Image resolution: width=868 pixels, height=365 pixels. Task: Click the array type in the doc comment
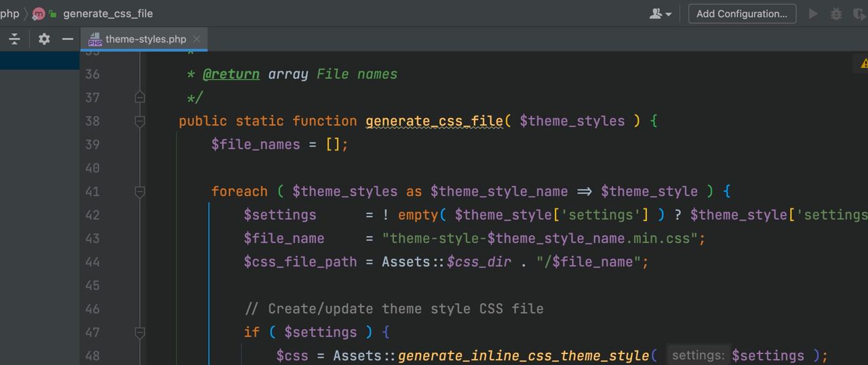pos(288,74)
